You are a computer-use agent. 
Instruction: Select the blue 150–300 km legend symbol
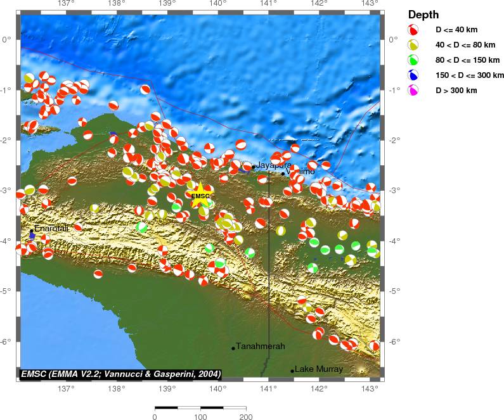413,75
